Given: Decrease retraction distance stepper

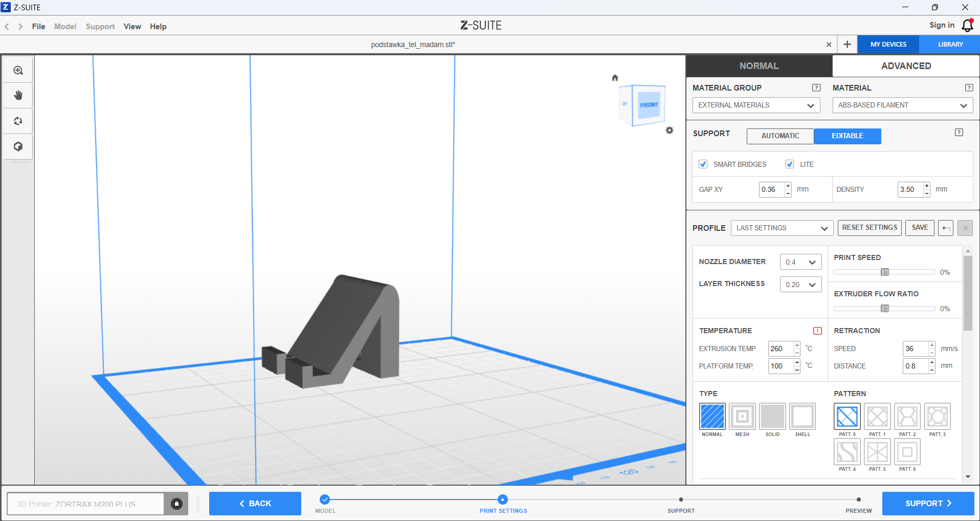Looking at the screenshot, I should pyautogui.click(x=932, y=370).
